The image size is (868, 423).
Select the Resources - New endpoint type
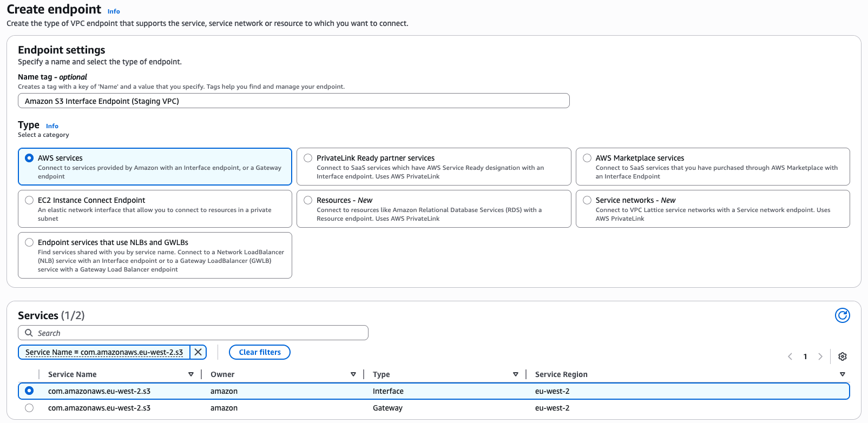click(308, 200)
